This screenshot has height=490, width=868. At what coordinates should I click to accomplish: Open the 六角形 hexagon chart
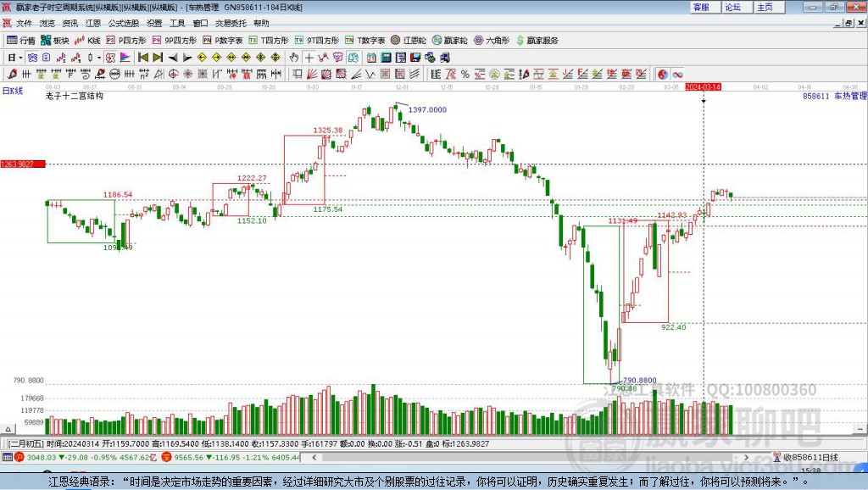[x=492, y=41]
